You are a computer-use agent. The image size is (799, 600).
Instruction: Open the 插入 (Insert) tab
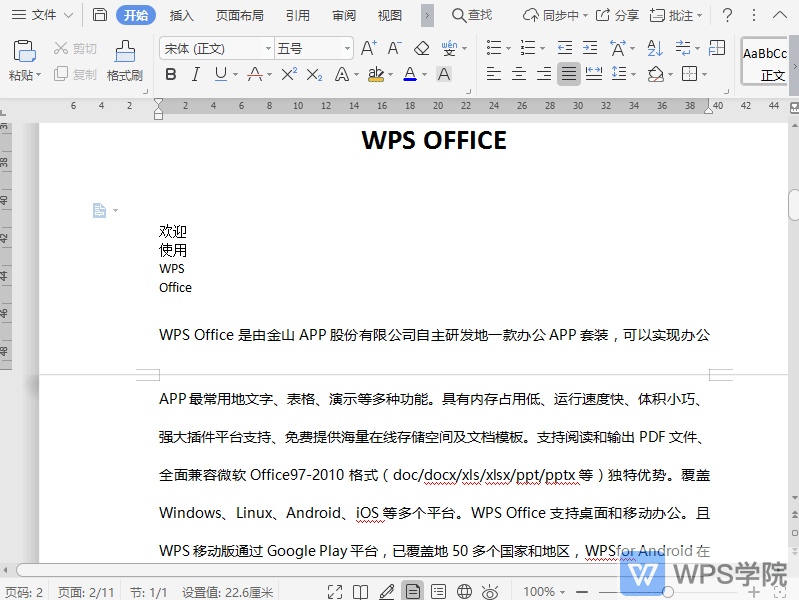pos(182,15)
